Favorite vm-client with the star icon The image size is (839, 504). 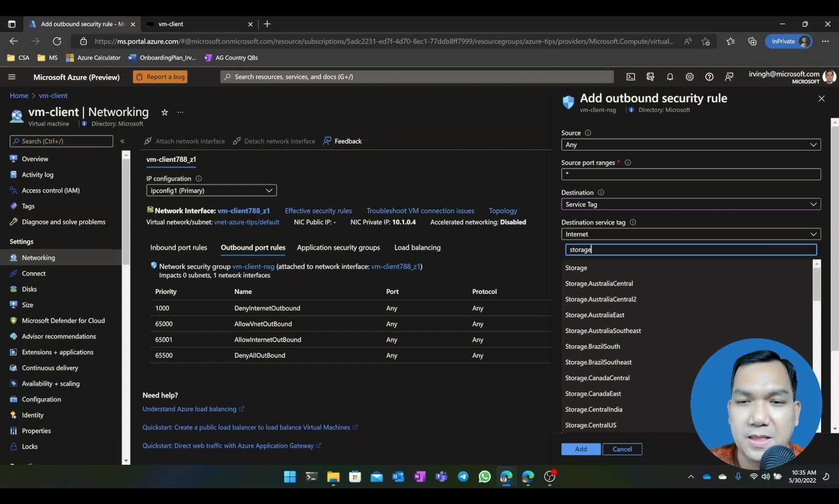(x=165, y=112)
